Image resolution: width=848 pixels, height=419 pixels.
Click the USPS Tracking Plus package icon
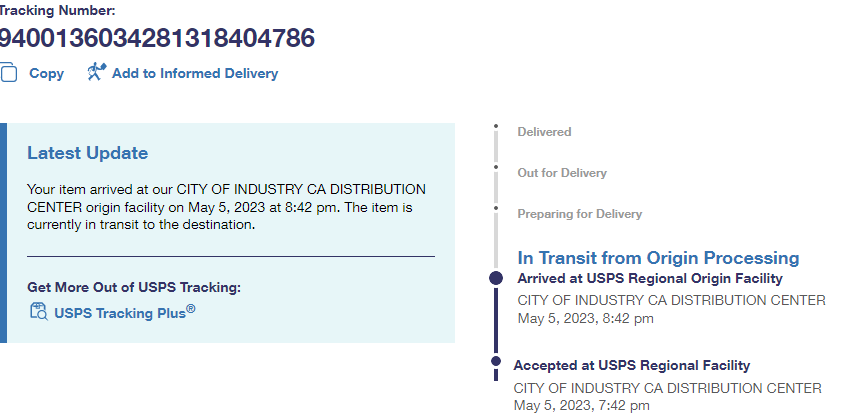39,312
